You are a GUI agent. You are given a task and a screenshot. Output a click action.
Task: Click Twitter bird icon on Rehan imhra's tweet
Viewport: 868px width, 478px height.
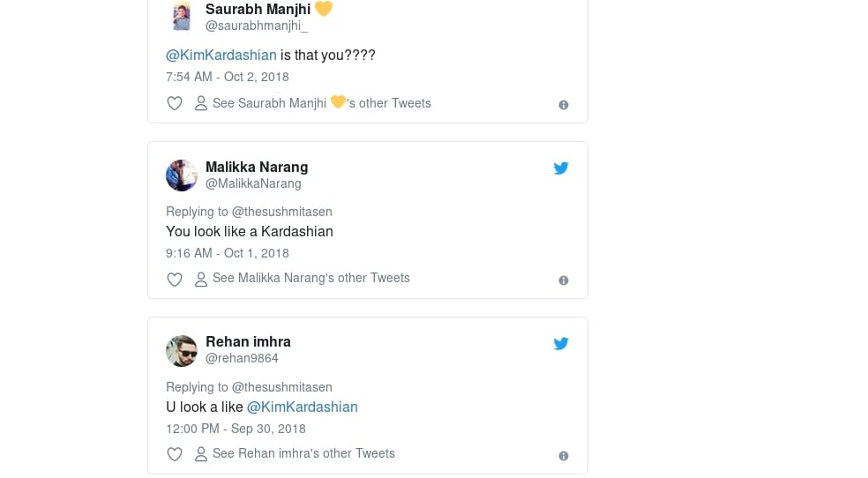[x=561, y=344]
